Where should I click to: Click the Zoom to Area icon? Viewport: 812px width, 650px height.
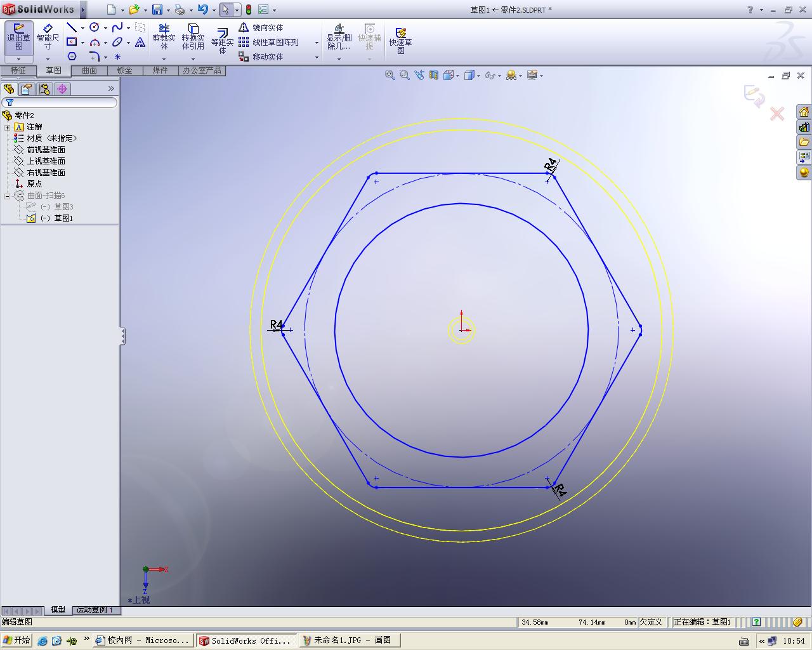tap(404, 75)
